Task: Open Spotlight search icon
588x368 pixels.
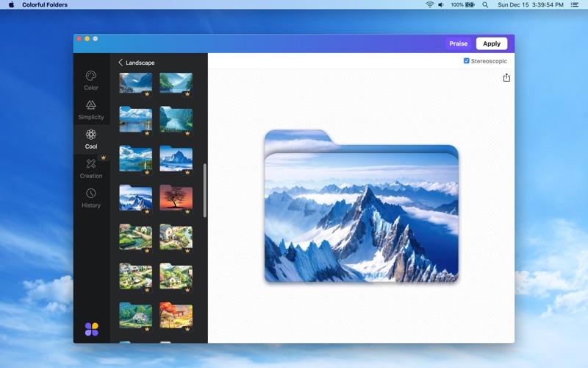Action: point(485,4)
